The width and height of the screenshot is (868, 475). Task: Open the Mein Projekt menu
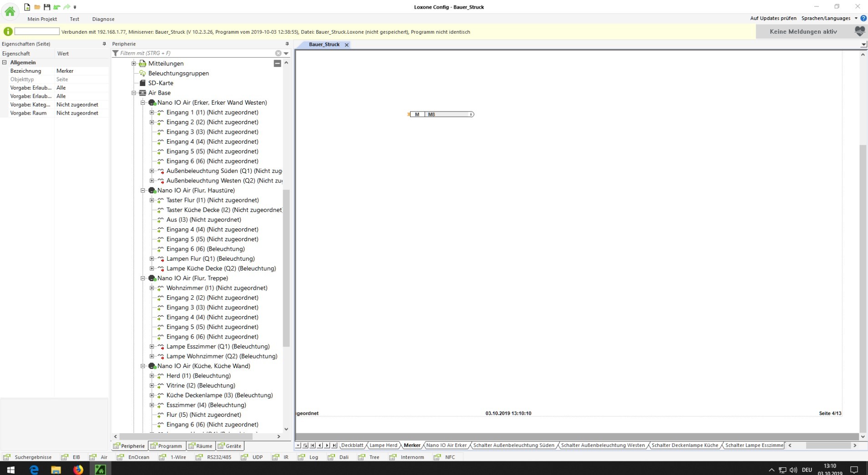42,19
